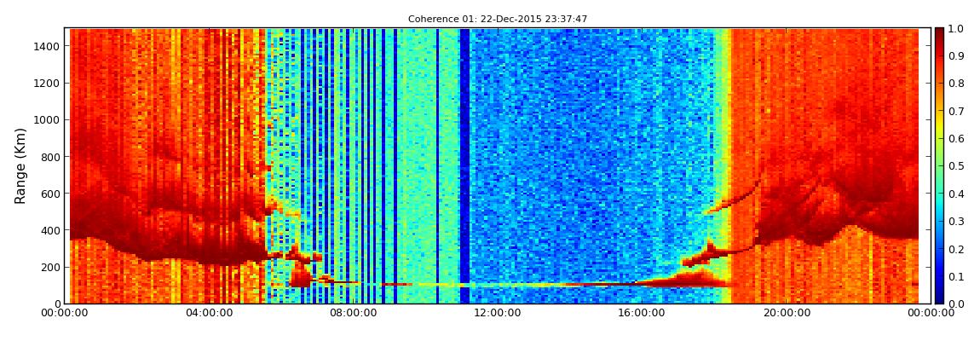Click the 0.3 label on the colorbar

pos(957,222)
